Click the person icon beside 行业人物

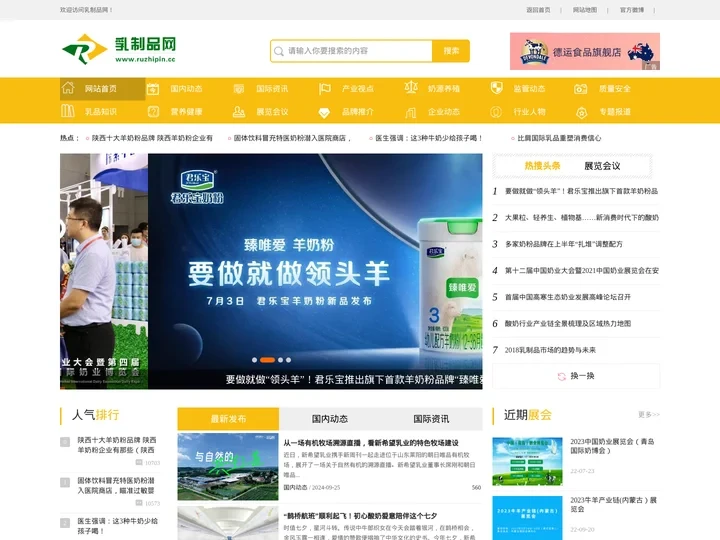pos(496,112)
